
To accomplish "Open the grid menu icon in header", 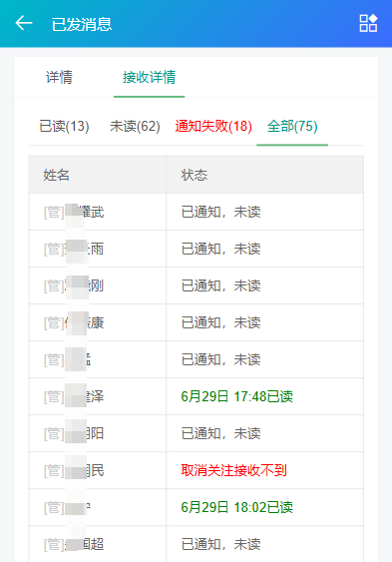I will click(x=368, y=23).
